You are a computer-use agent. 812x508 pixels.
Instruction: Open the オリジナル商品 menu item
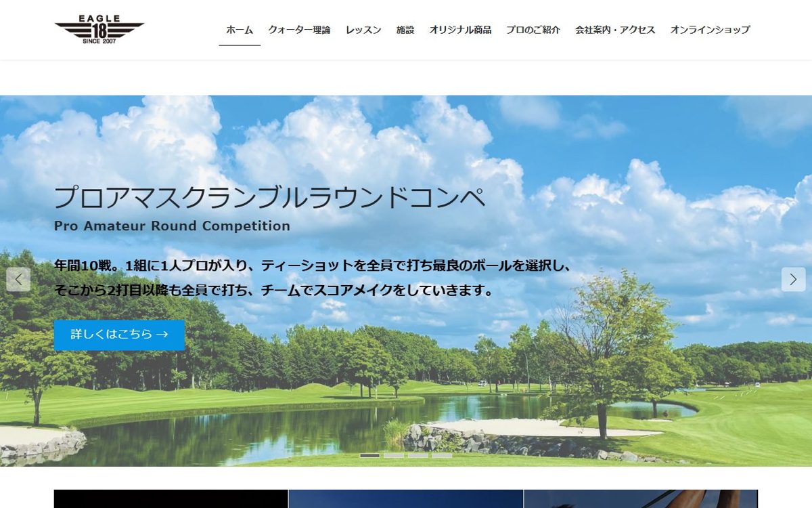pyautogui.click(x=460, y=30)
